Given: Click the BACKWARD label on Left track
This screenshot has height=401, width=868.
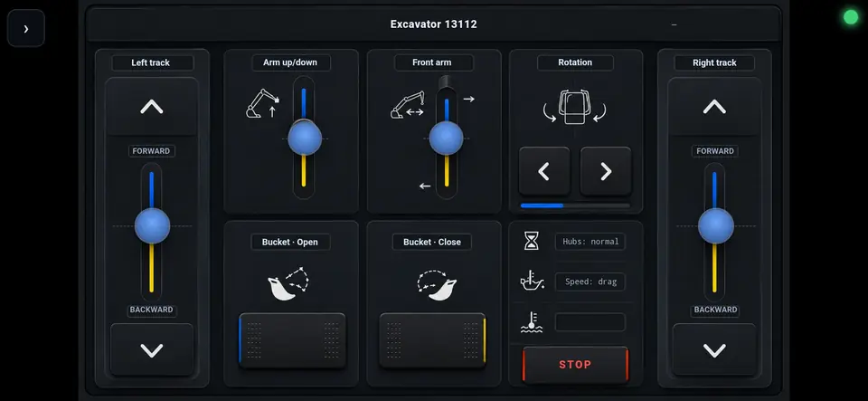Looking at the screenshot, I should coord(152,310).
